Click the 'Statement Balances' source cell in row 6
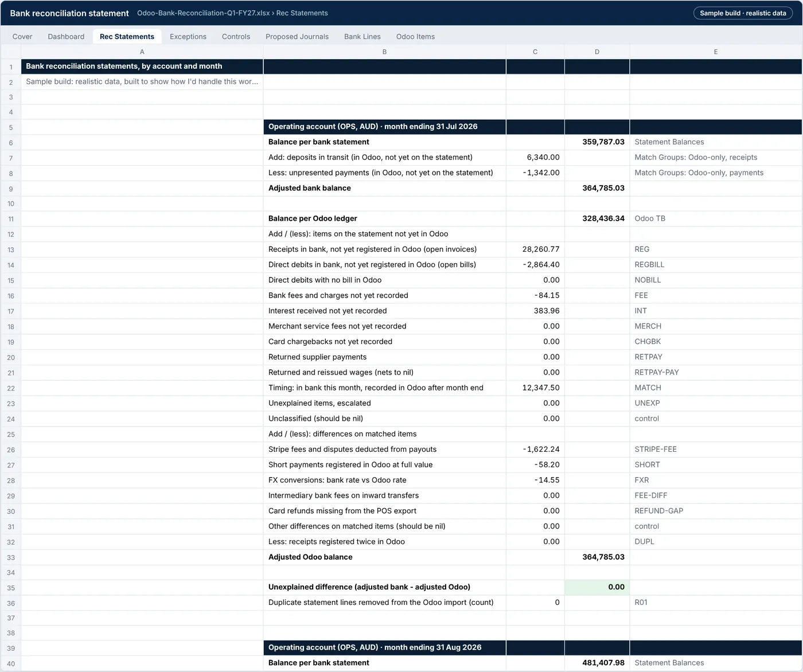 (x=716, y=142)
